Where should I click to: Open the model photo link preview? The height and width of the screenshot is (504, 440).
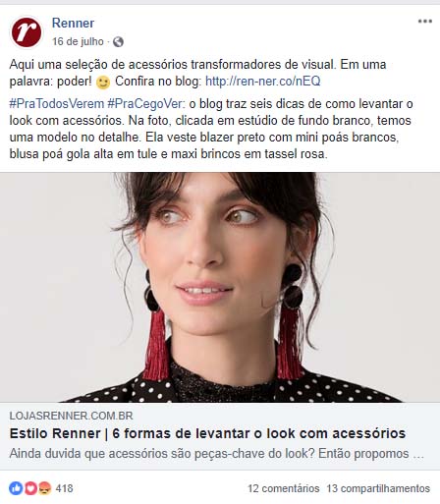tap(220, 287)
